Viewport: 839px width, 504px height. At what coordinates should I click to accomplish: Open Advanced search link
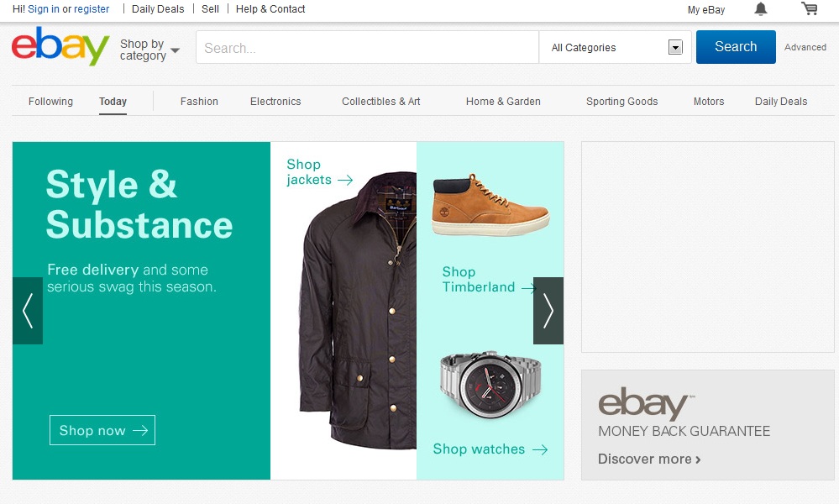click(805, 47)
